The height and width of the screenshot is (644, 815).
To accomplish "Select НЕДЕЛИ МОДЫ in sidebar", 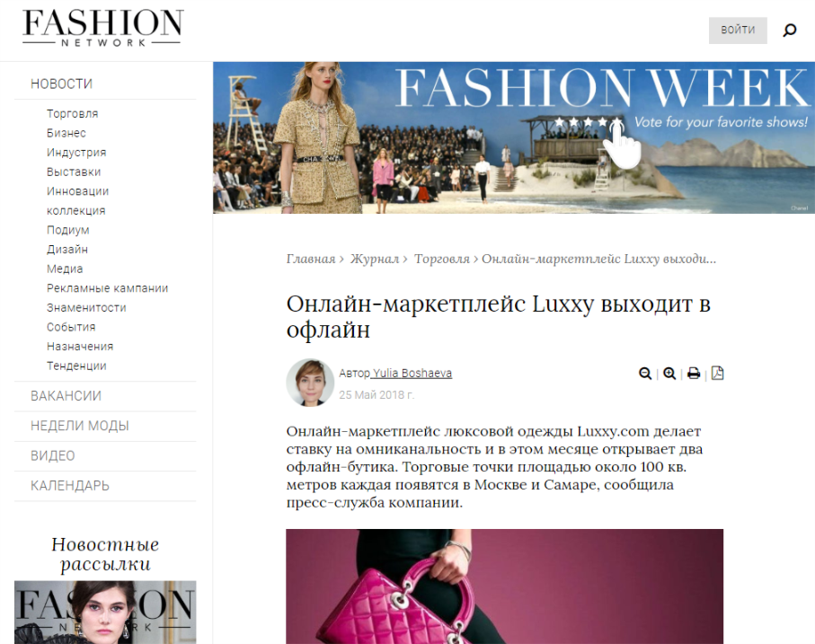I will coord(80,426).
